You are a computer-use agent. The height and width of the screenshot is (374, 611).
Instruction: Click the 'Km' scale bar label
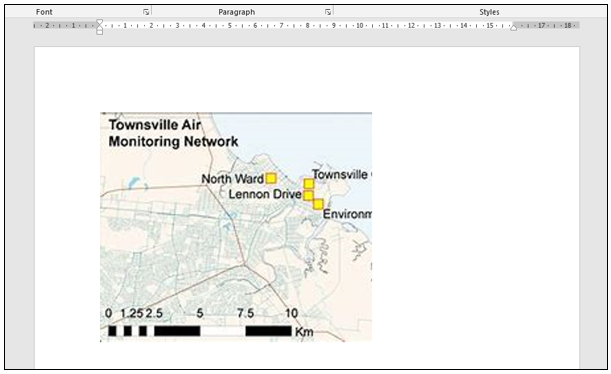click(304, 332)
